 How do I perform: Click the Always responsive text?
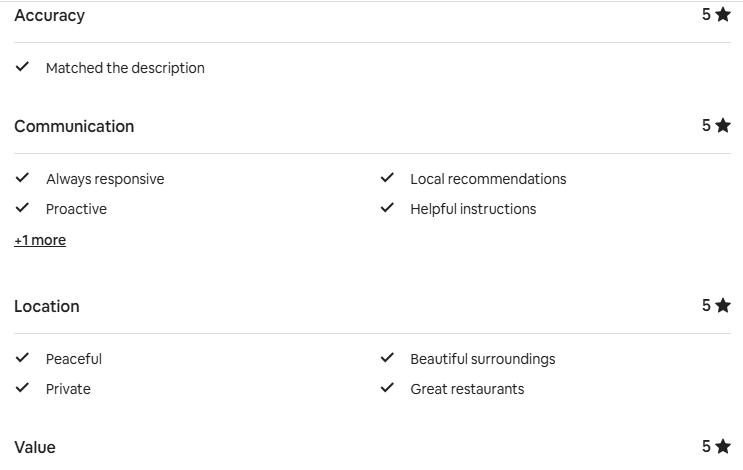click(x=105, y=179)
